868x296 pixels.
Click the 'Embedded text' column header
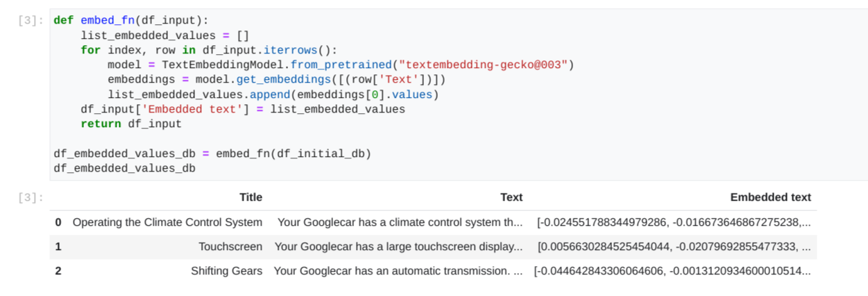770,197
